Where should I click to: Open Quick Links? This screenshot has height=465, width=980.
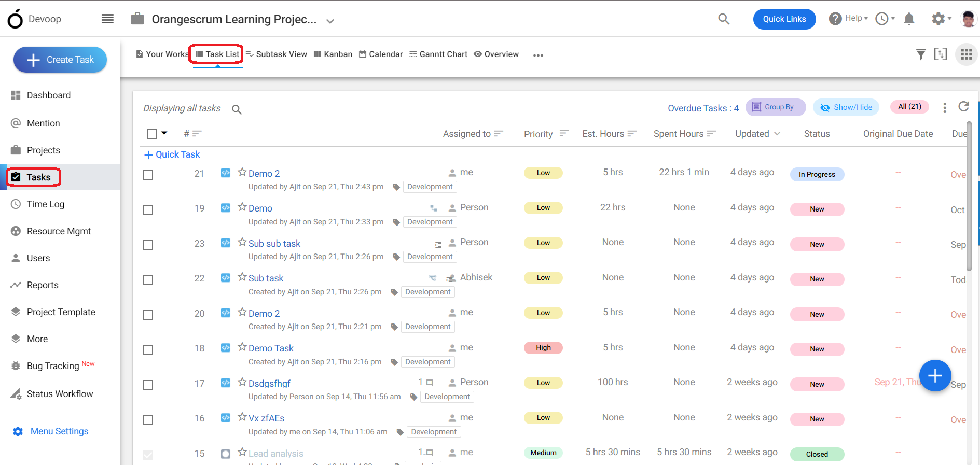[x=784, y=19]
